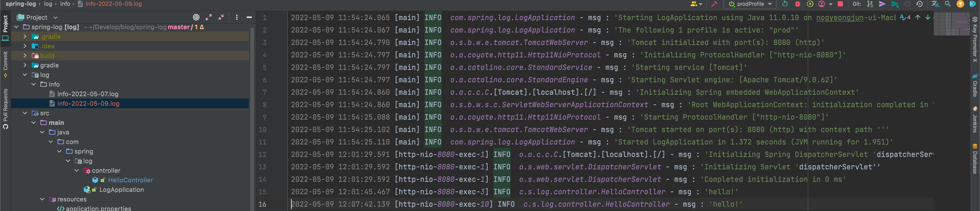The width and height of the screenshot is (980, 211).
Task: Click info-2022-05-09.log breadcrumb
Action: [110, 4]
